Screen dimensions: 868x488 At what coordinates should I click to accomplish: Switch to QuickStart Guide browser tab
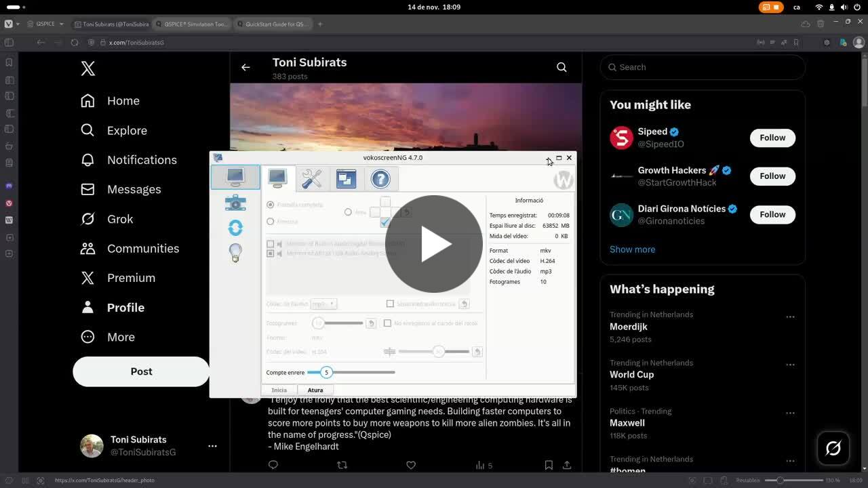273,24
